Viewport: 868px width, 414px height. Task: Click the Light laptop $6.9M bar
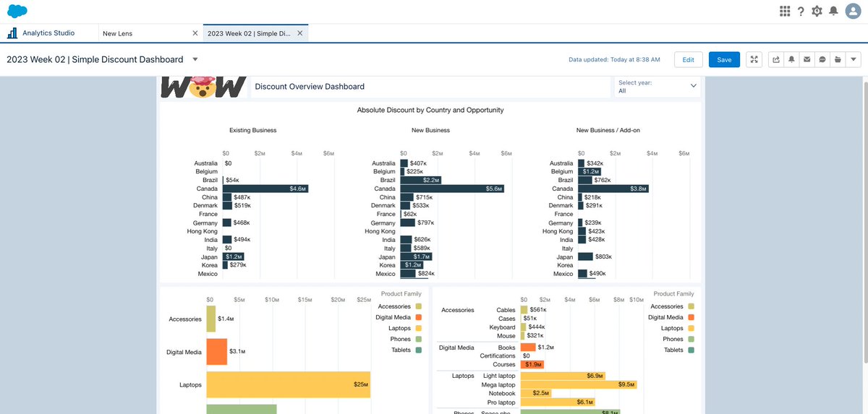563,376
